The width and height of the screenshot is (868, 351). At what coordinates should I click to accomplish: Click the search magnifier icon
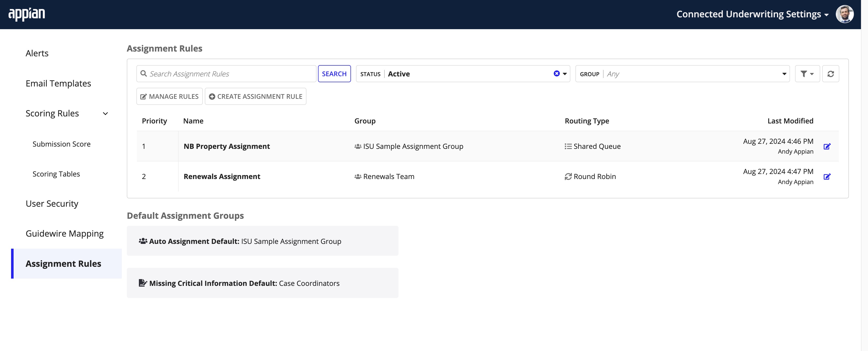(x=144, y=73)
